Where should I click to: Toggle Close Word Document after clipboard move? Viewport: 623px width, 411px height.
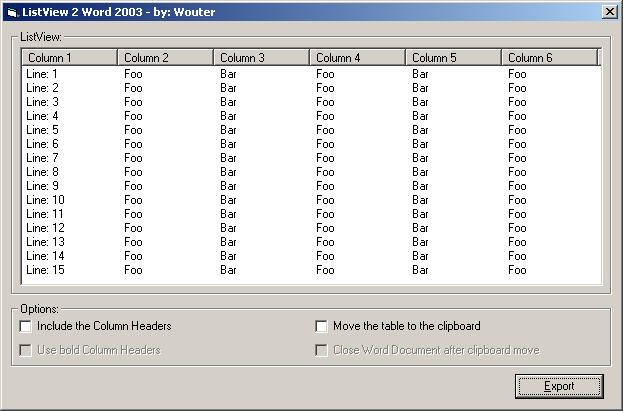321,350
